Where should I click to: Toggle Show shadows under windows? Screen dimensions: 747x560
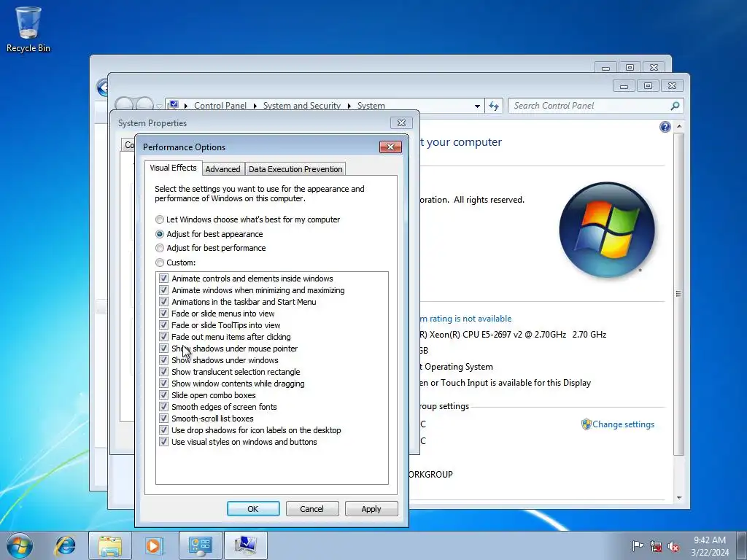pyautogui.click(x=163, y=360)
